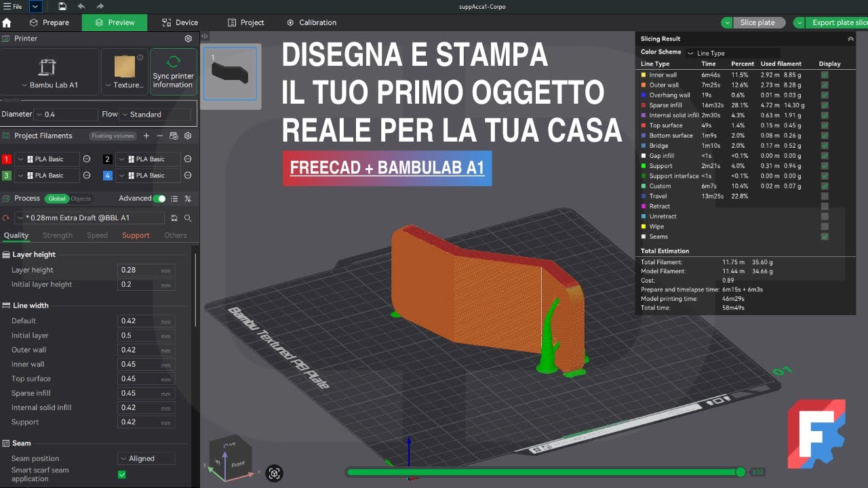868x488 pixels.
Task: Enable Retract display checkbox
Action: pyautogui.click(x=825, y=207)
